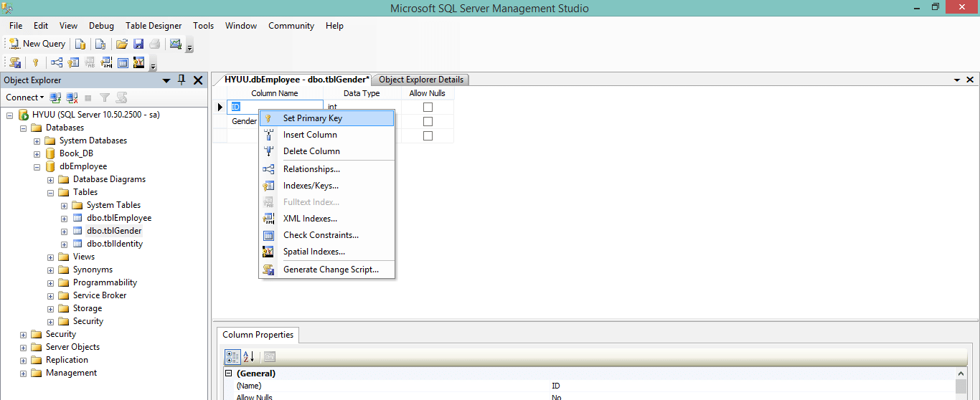Choose Generate Change Script from context menu
This screenshot has height=400, width=980.
click(x=326, y=270)
